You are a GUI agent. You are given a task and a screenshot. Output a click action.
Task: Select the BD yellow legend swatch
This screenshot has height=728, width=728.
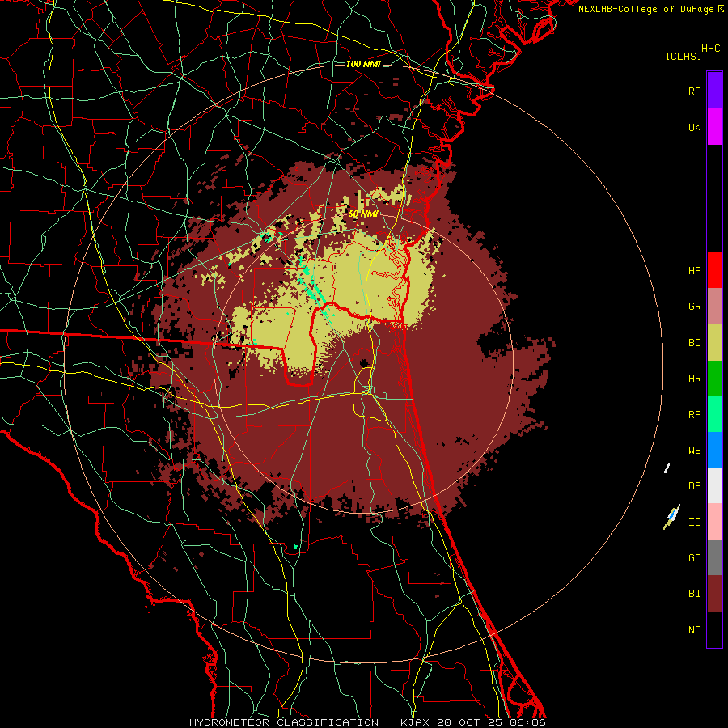click(x=714, y=343)
